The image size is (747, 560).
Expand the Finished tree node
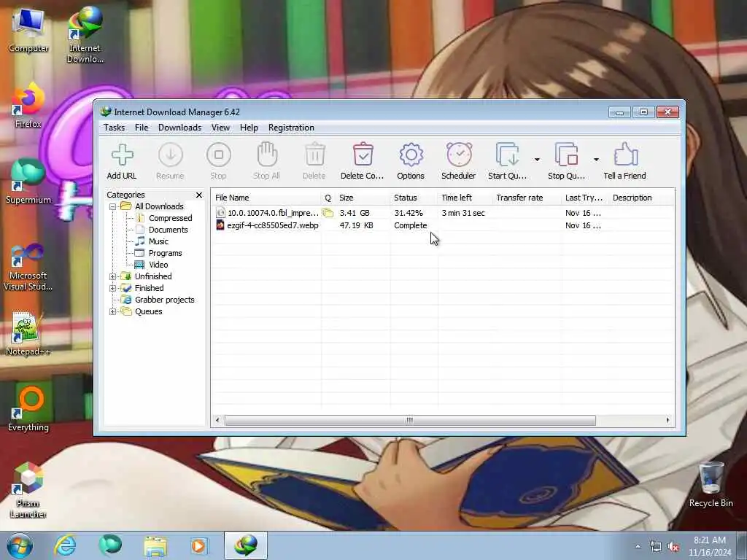pyautogui.click(x=113, y=288)
